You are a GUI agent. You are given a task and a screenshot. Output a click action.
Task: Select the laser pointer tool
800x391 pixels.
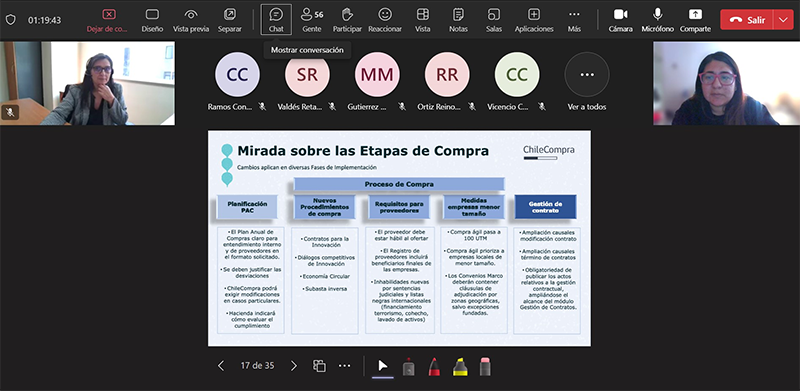408,366
